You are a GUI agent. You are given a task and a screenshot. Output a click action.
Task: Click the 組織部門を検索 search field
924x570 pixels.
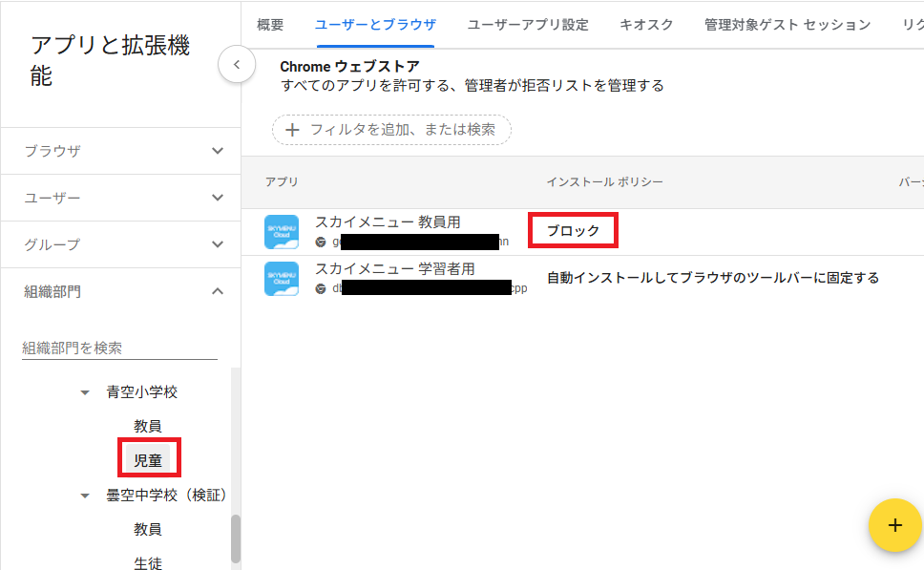(x=119, y=348)
